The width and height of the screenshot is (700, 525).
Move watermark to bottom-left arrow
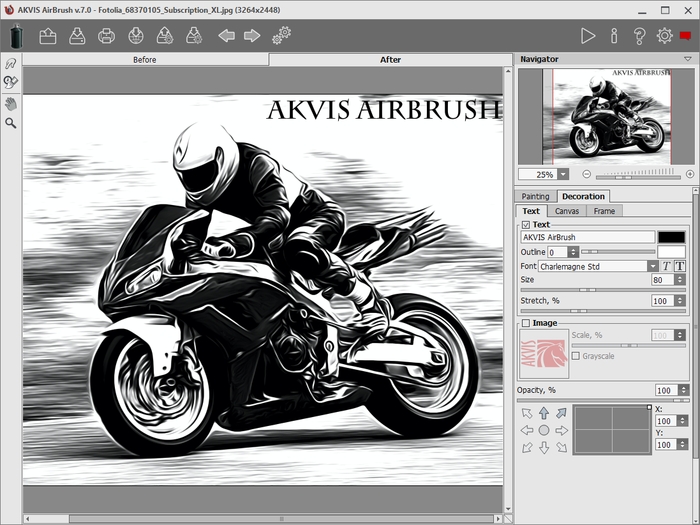click(x=527, y=447)
